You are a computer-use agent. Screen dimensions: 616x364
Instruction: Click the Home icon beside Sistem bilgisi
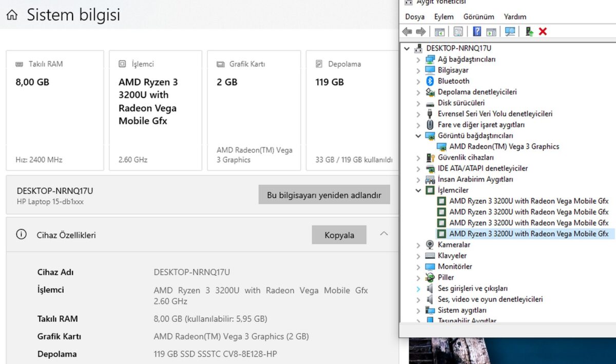(x=12, y=15)
